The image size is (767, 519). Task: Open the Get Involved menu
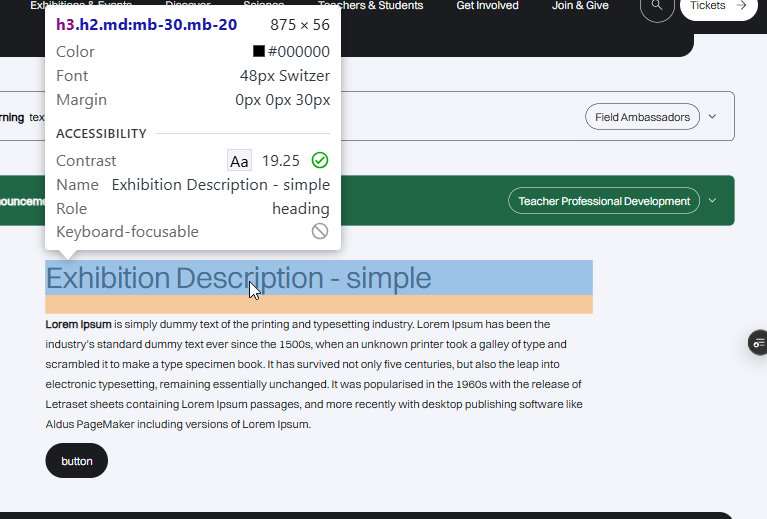coord(487,6)
